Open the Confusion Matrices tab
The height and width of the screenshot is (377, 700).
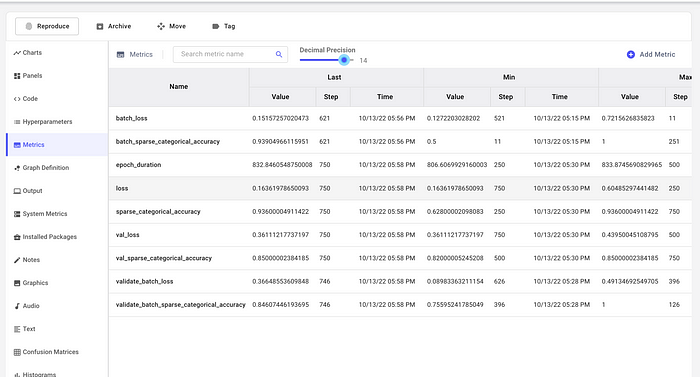57,352
